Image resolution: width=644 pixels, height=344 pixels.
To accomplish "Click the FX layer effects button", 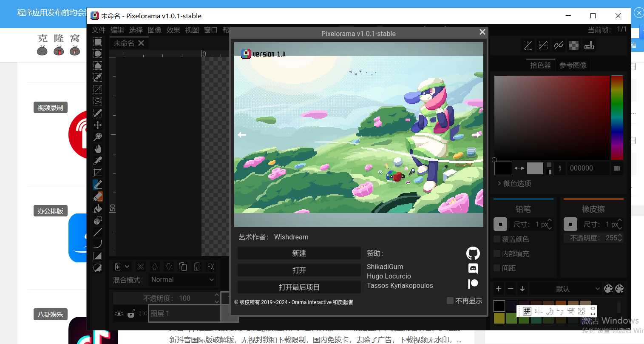I will pos(211,267).
